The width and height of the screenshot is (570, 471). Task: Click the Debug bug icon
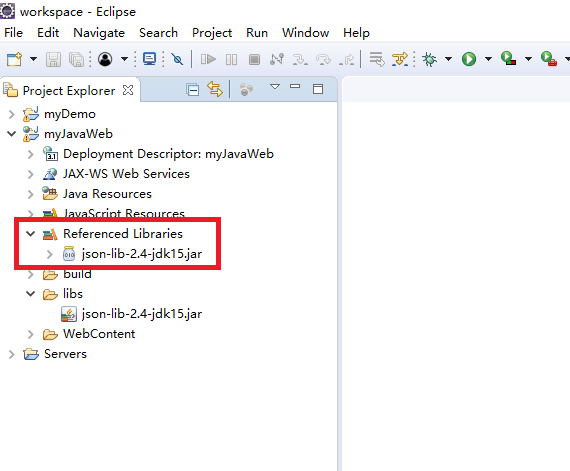(x=429, y=59)
